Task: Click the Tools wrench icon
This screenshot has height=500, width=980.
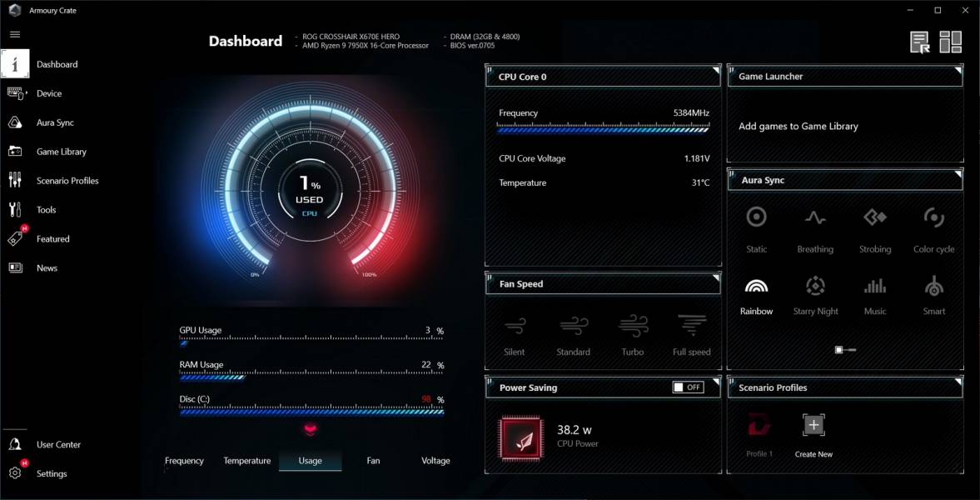Action: pyautogui.click(x=15, y=210)
